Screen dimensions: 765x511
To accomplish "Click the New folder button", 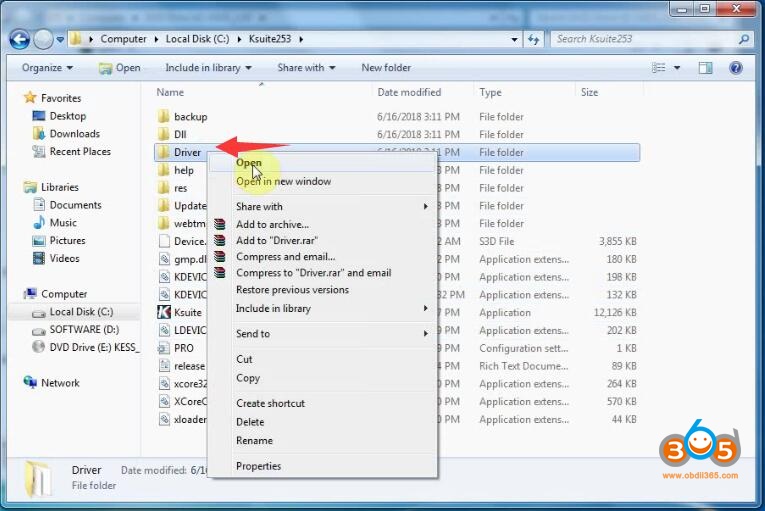I will point(386,68).
